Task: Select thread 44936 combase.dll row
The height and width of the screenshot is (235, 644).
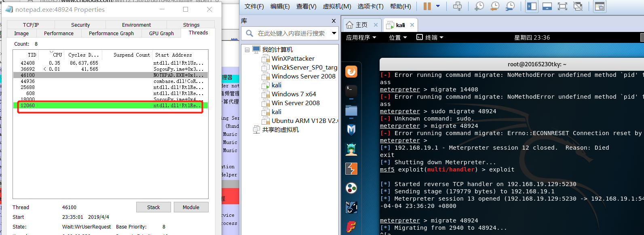Action: [x=110, y=81]
